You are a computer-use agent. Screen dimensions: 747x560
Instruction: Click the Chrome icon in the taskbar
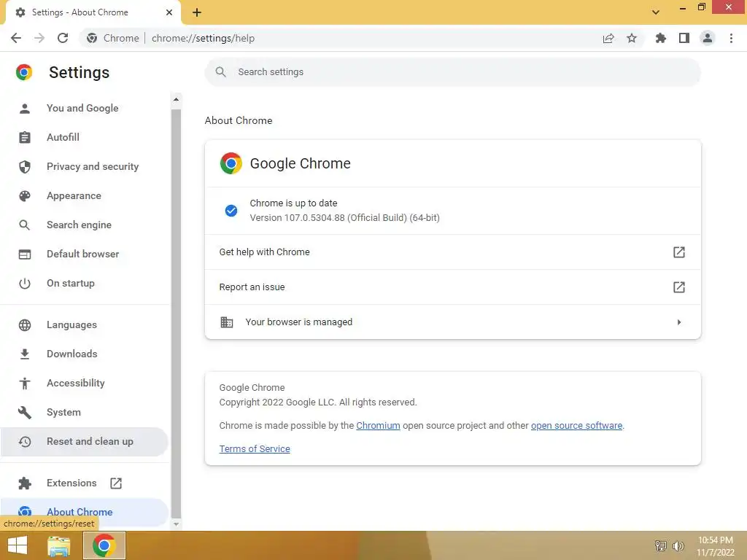click(104, 545)
